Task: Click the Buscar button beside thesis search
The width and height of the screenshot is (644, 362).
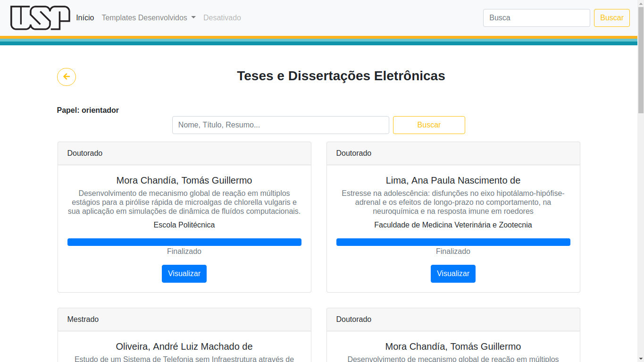Action: [x=429, y=125]
